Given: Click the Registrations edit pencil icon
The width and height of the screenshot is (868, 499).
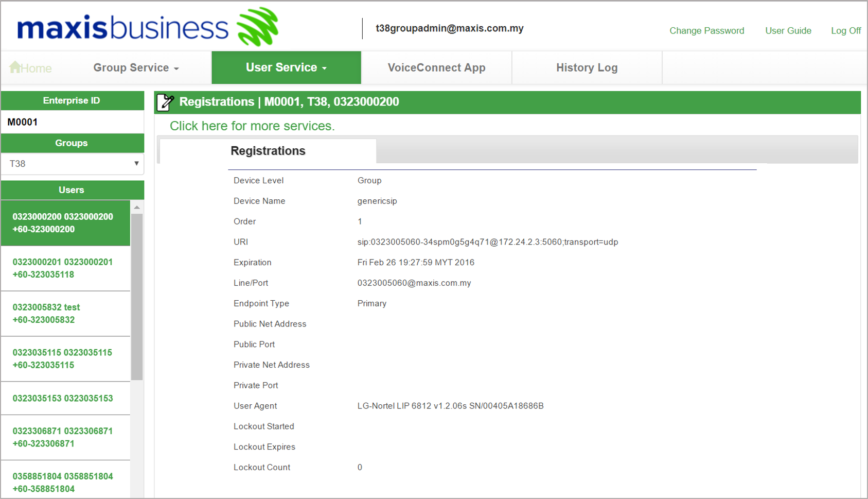Looking at the screenshot, I should pos(165,102).
